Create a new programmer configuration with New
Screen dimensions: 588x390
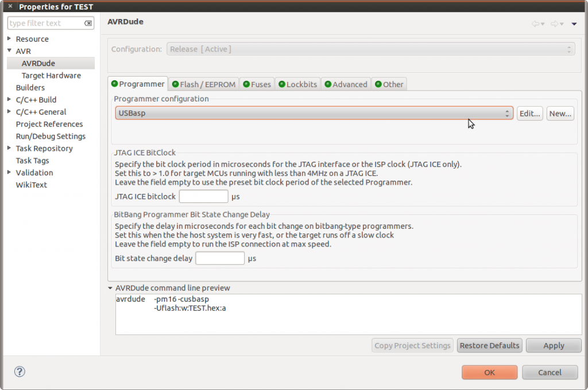tap(560, 113)
